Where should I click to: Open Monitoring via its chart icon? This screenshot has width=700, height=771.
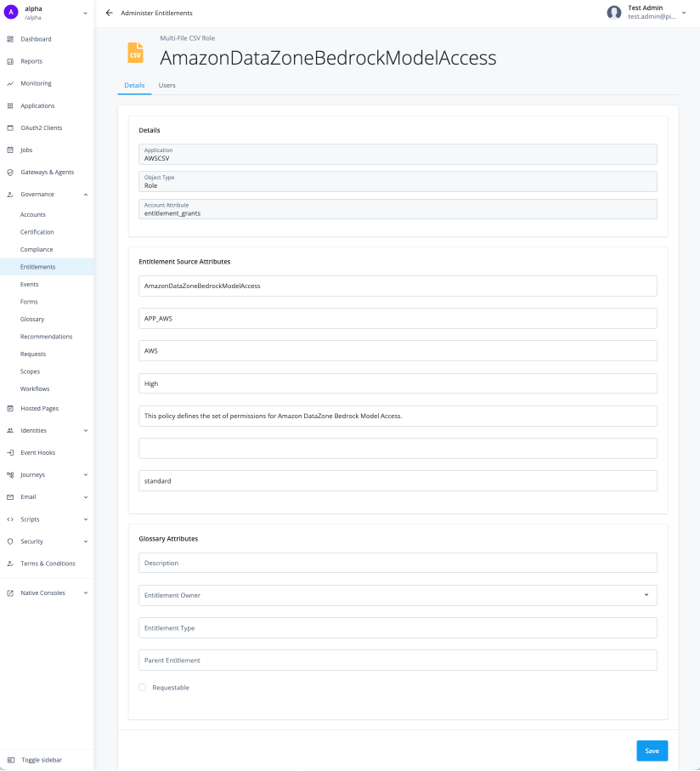tap(10, 83)
